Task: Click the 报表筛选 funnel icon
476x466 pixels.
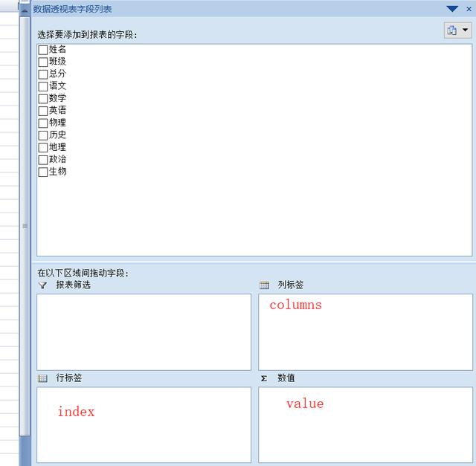Action: 43,285
